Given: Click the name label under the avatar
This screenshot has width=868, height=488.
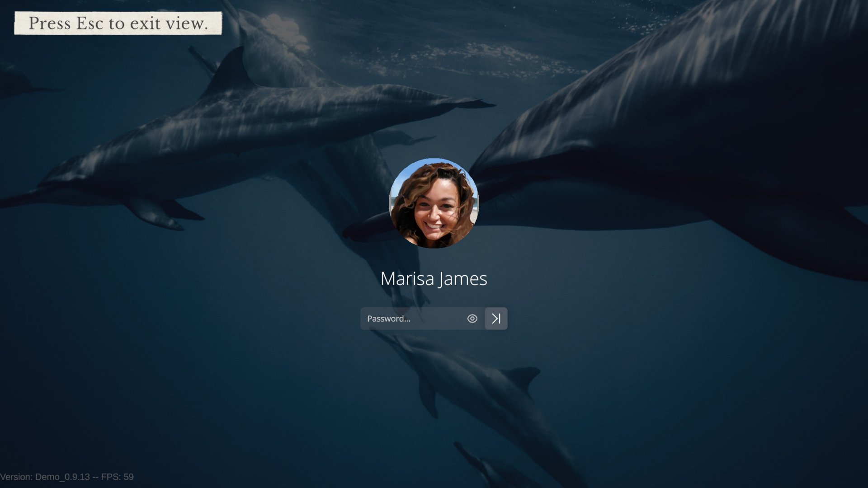Looking at the screenshot, I should point(434,279).
